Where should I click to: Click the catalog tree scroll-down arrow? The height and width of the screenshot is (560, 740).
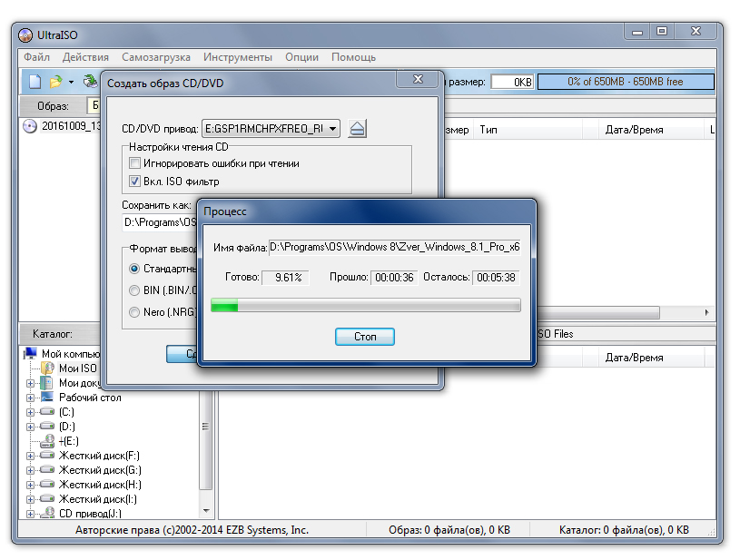(206, 510)
